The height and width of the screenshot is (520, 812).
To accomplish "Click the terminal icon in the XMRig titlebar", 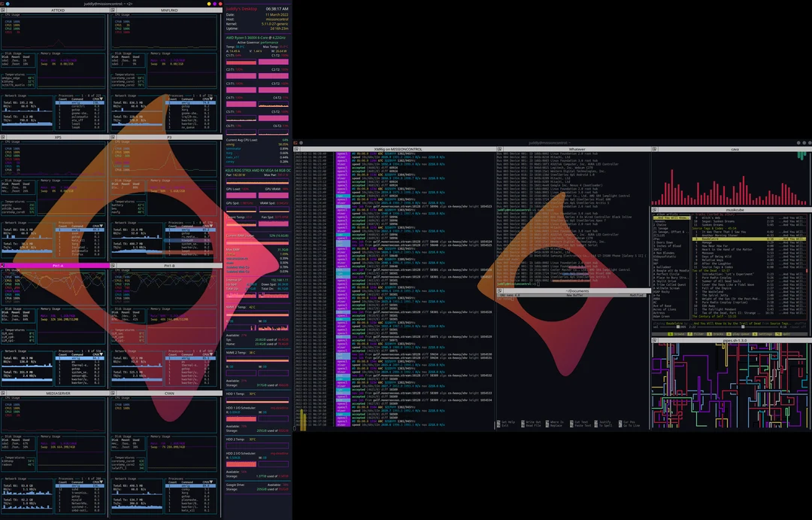I will (x=295, y=148).
